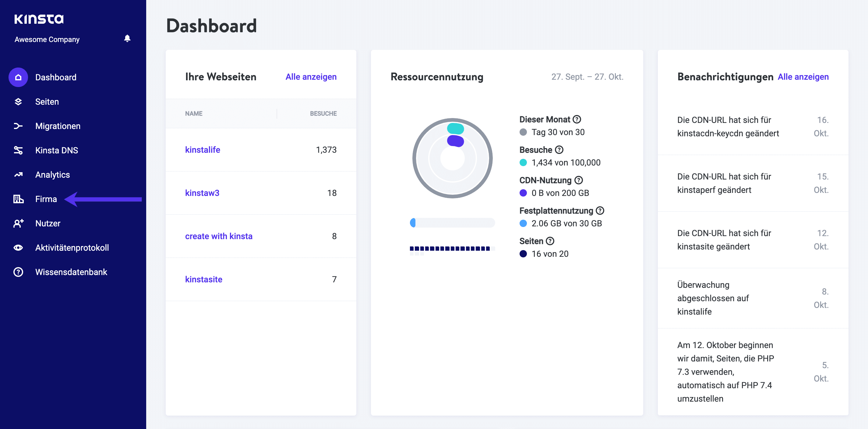Click the Festplattennutzung progress bar
This screenshot has height=429, width=868.
coord(452,223)
